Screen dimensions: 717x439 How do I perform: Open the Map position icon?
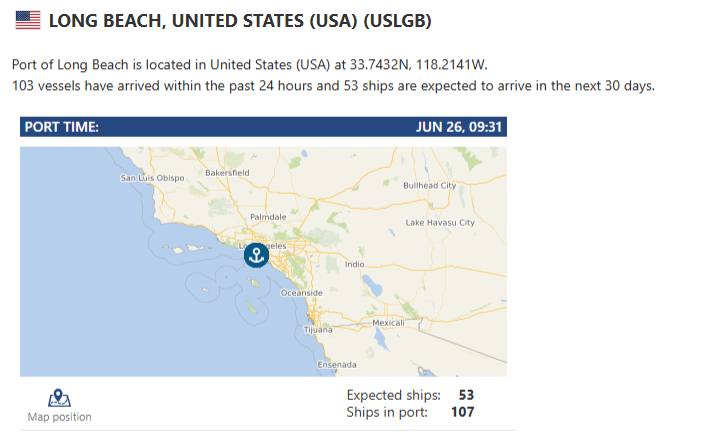tap(59, 398)
